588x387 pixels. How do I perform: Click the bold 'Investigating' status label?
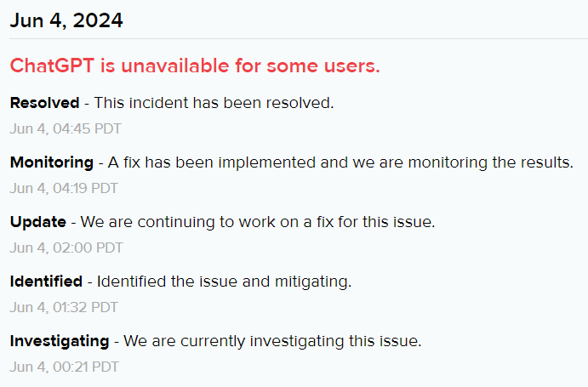tap(60, 341)
